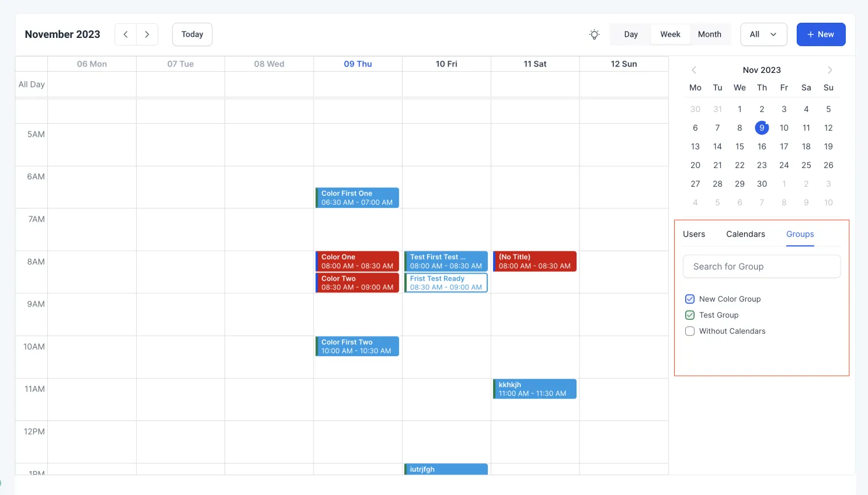Open the Calendars tab
The width and height of the screenshot is (868, 495).
click(x=745, y=234)
